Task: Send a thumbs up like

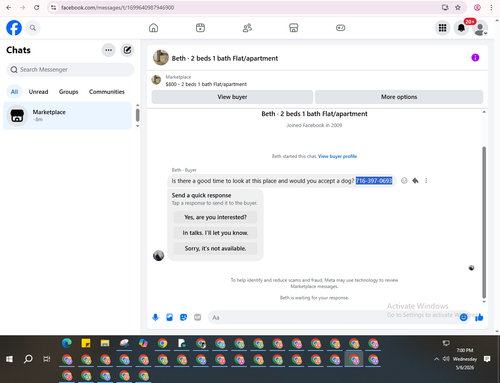Action: pyautogui.click(x=479, y=317)
